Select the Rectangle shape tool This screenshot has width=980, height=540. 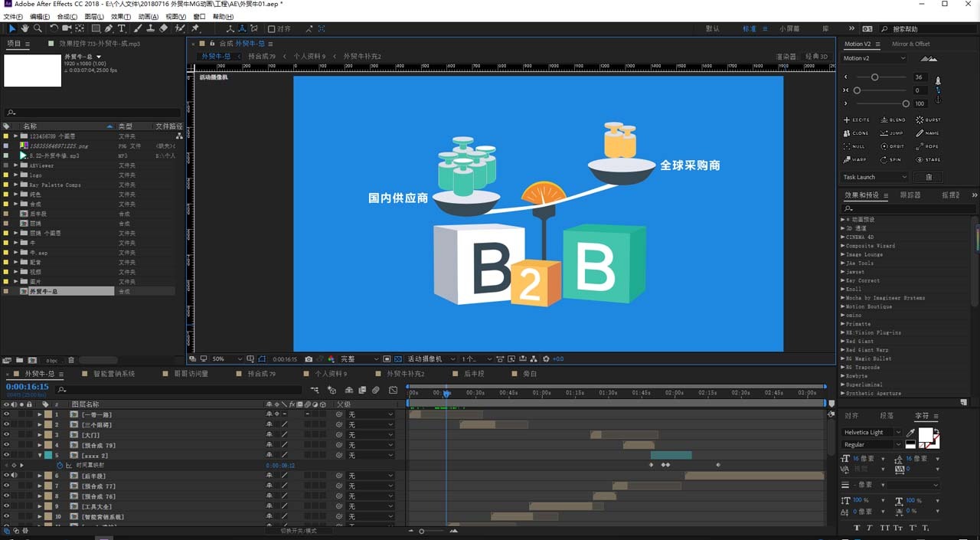point(95,28)
